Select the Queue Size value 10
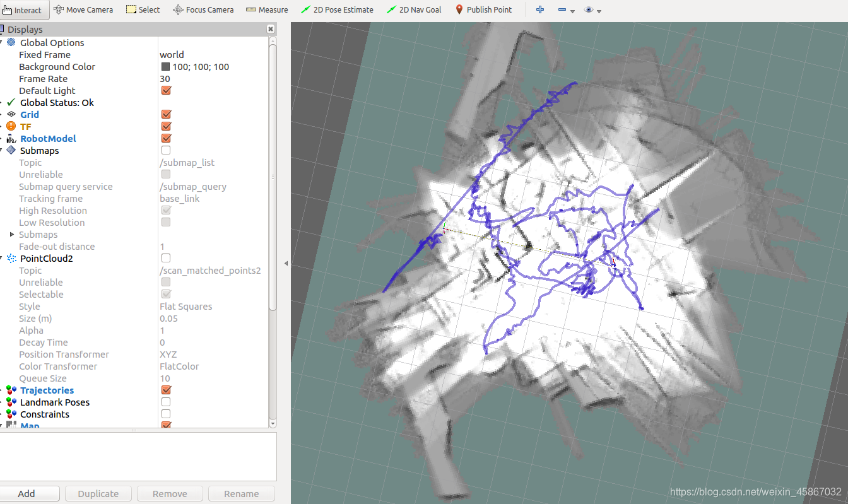This screenshot has width=848, height=504. tap(165, 378)
